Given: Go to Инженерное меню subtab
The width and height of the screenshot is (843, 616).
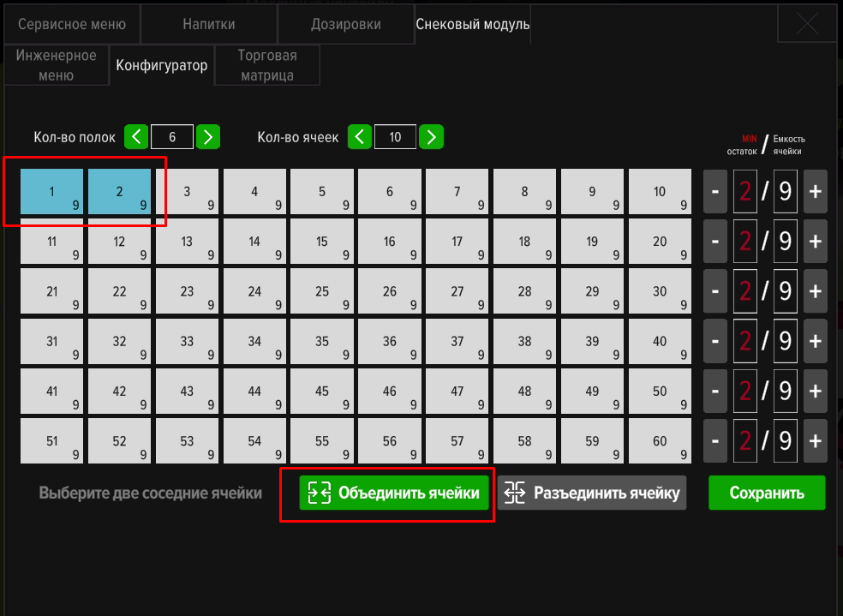Looking at the screenshot, I should tap(57, 65).
